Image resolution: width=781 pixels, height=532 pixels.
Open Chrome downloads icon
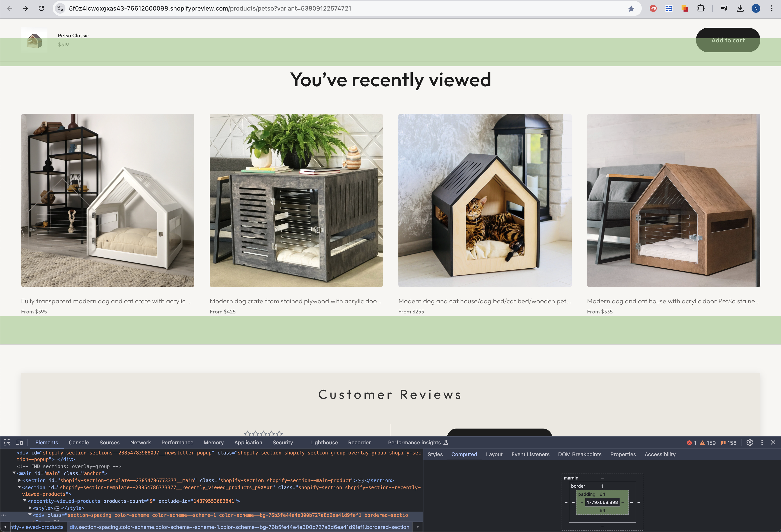[740, 8]
